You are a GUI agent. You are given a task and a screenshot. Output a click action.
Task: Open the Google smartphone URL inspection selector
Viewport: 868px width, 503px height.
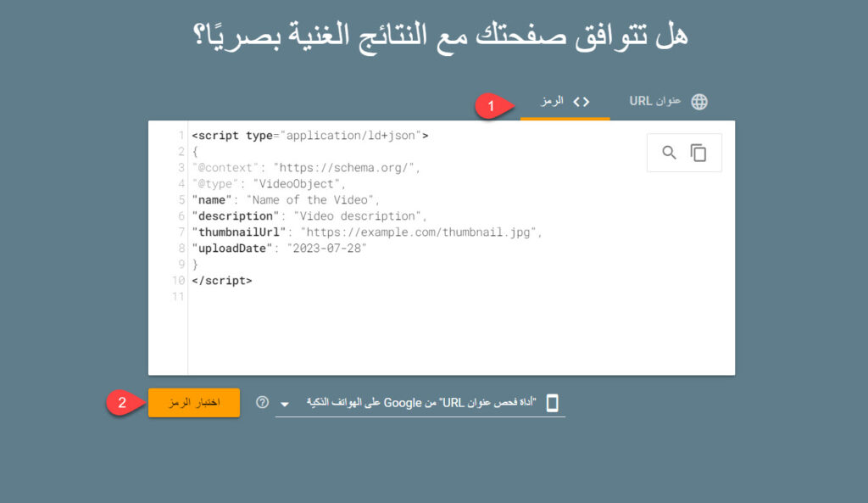click(x=420, y=403)
